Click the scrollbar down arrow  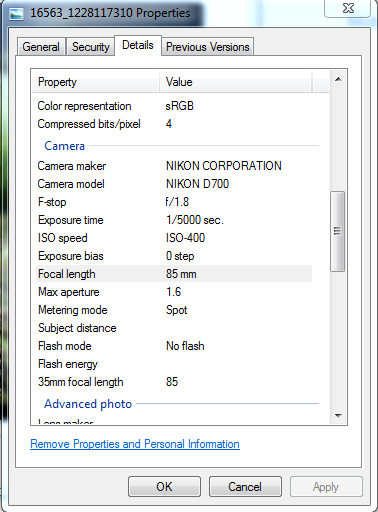338,415
